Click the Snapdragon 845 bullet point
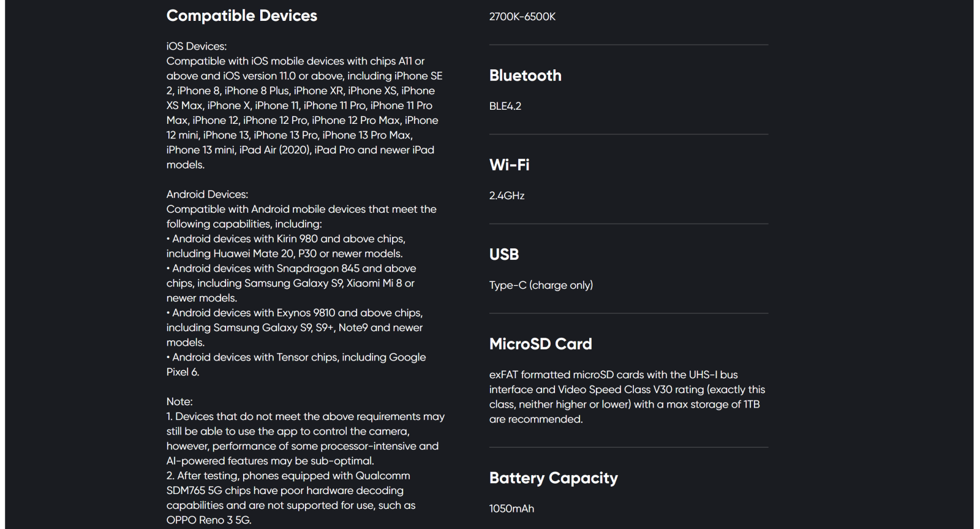 [x=291, y=283]
